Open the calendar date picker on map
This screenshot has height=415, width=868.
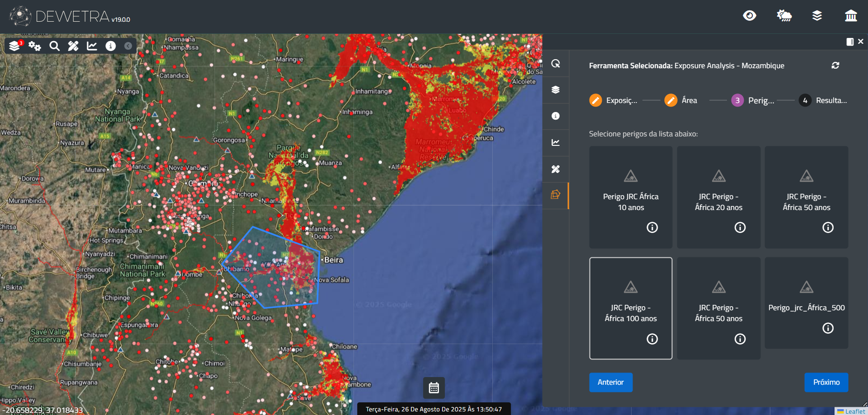point(434,387)
